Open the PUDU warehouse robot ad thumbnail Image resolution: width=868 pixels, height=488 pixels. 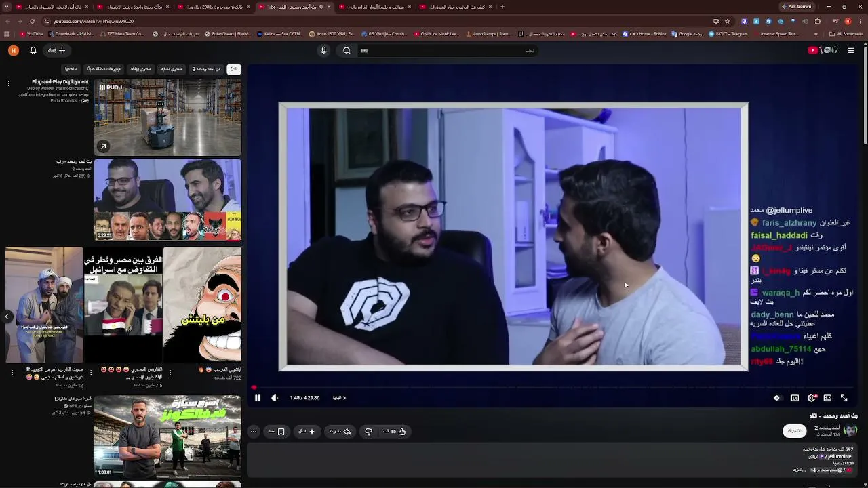click(167, 117)
